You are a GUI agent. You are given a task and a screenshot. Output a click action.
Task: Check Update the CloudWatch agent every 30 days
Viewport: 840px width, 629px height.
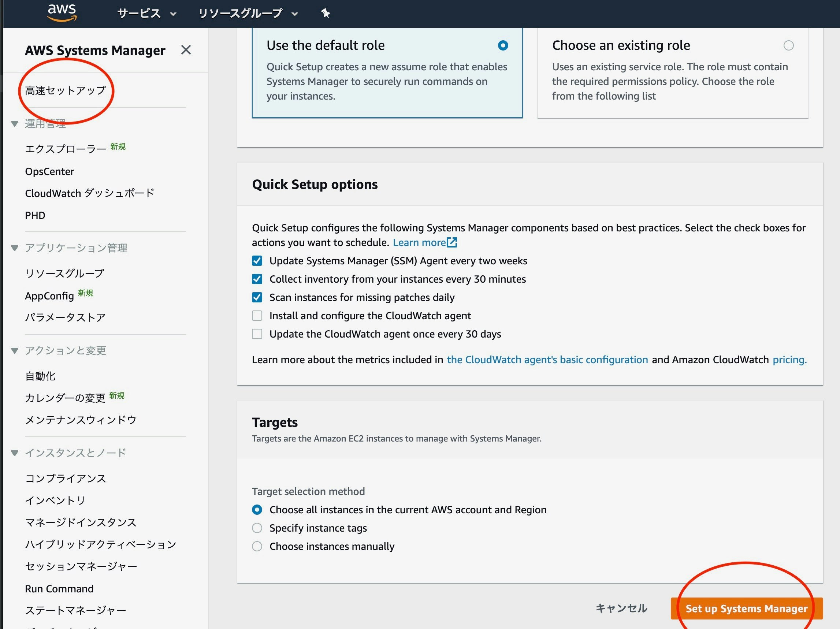click(257, 334)
